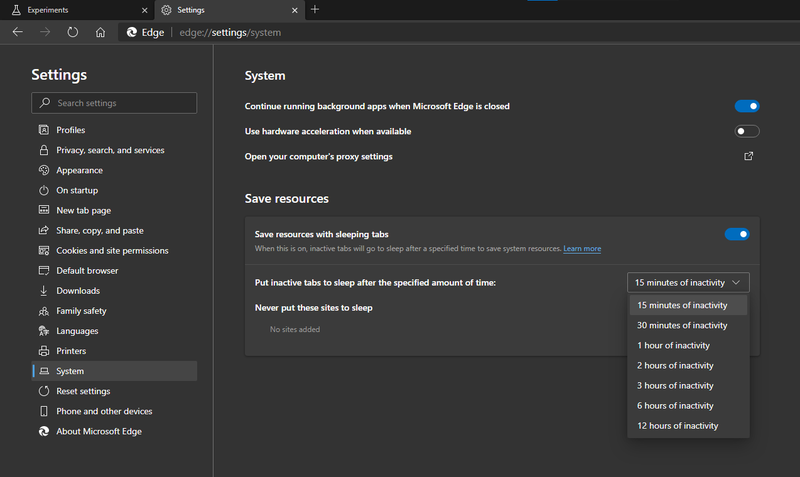Open Reset settings page
The height and width of the screenshot is (477, 800).
(83, 391)
